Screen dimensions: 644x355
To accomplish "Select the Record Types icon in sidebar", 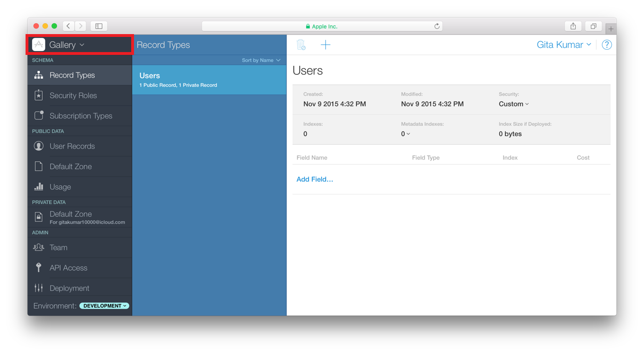I will (38, 75).
